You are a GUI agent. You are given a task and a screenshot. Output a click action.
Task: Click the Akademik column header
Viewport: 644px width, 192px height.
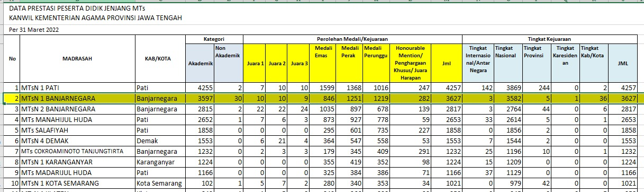coord(200,64)
